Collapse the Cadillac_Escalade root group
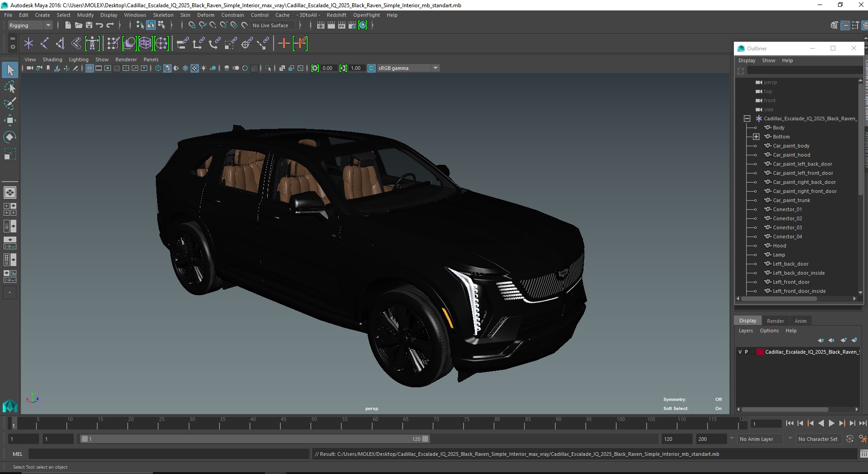Viewport: 868px width, 474px height. click(747, 118)
